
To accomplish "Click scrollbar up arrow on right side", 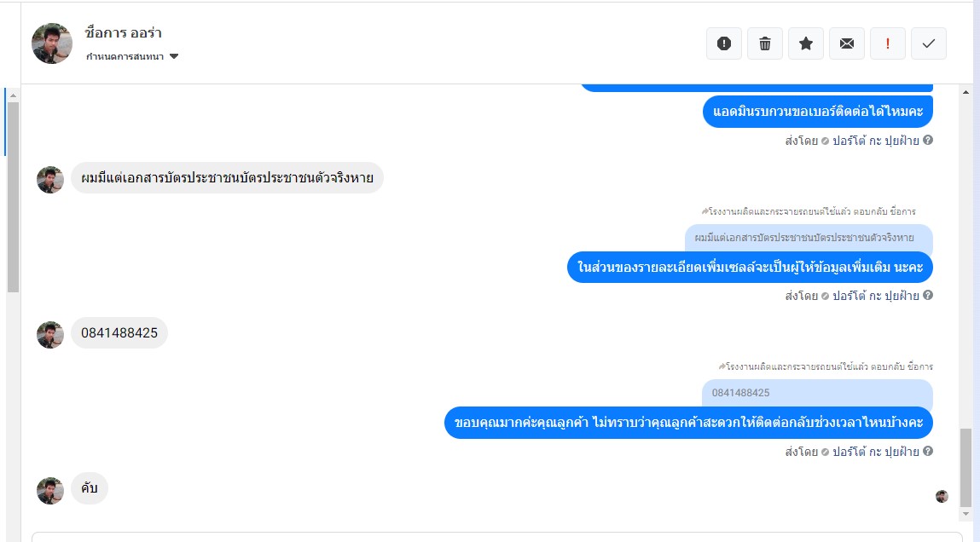I will [966, 92].
